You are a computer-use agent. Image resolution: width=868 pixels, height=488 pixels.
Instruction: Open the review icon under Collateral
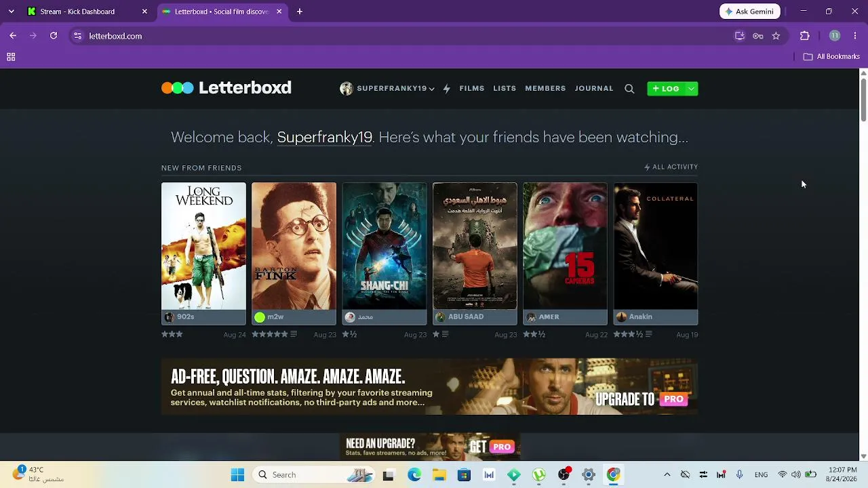[x=649, y=334]
